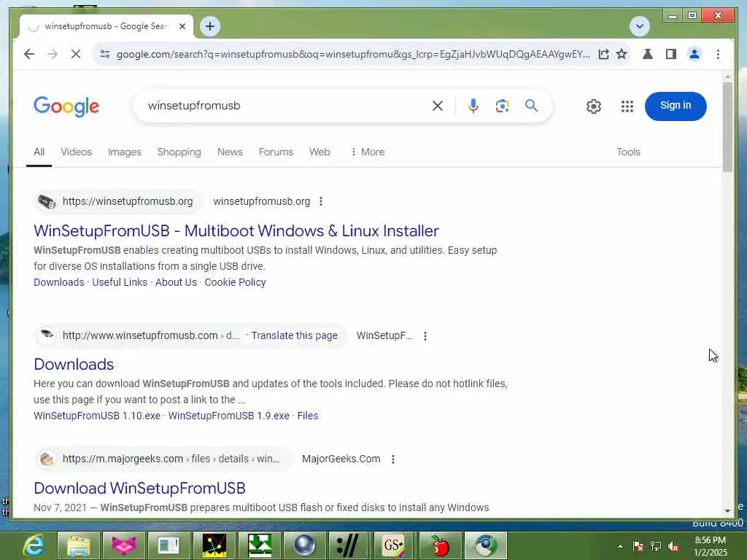Open the Files sitelink
The height and width of the screenshot is (560, 747).
click(307, 416)
